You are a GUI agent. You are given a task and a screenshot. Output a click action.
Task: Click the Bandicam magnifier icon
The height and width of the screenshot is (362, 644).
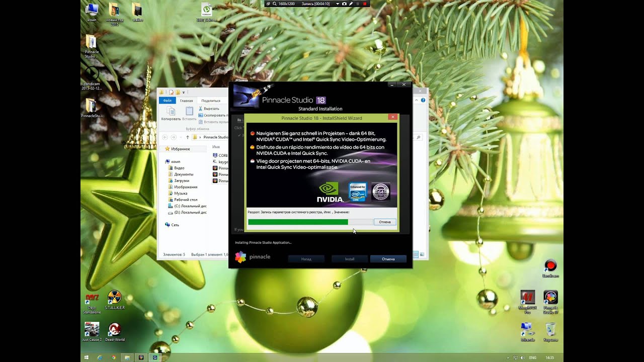[x=275, y=4]
